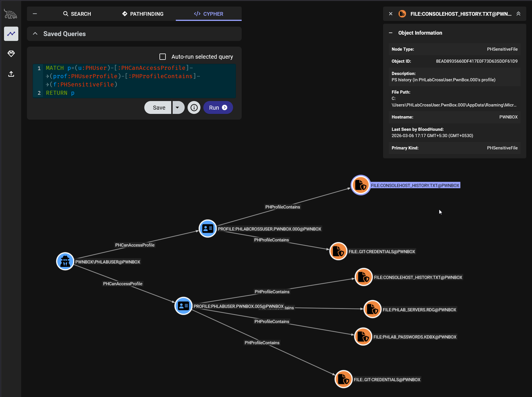Open the file upload sidebar icon
Image resolution: width=532 pixels, height=397 pixels.
click(11, 74)
